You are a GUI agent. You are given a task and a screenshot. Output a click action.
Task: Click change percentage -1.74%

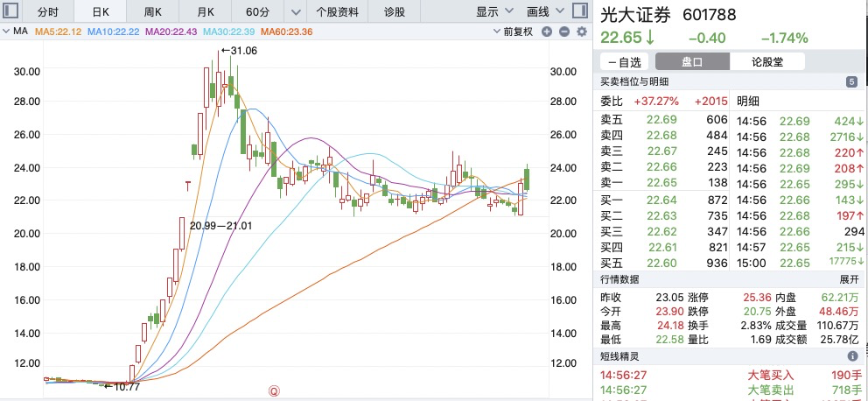pyautogui.click(x=784, y=39)
